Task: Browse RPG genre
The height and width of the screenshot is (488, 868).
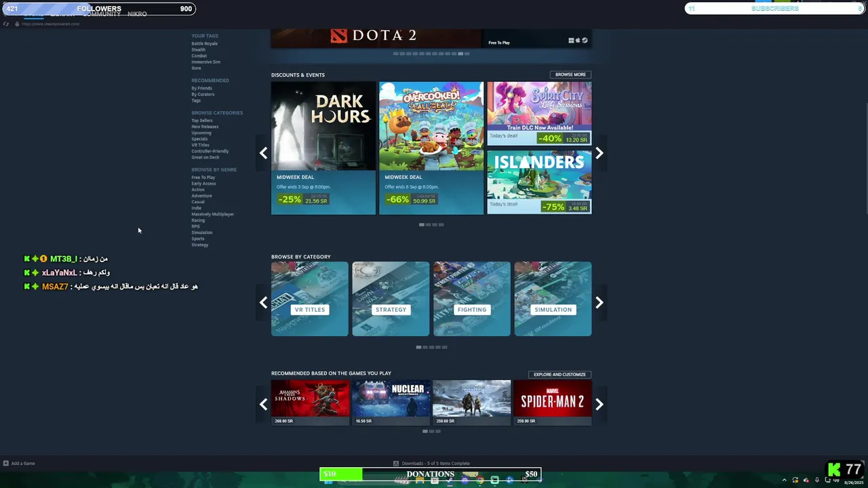Action: (x=195, y=226)
